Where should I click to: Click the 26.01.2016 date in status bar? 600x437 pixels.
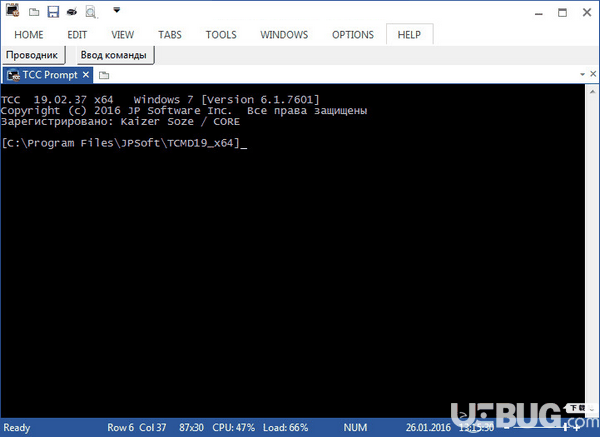tap(428, 427)
